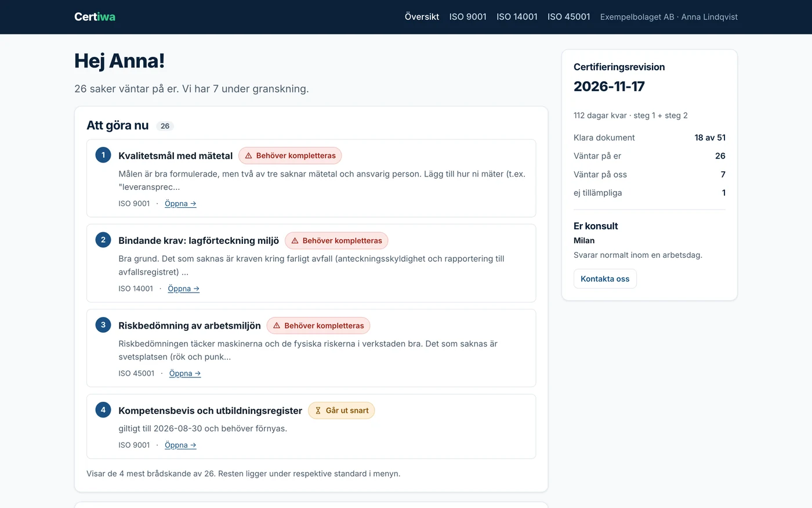812x508 pixels.
Task: Click the number 2 circle on Bindande krav
Action: point(103,240)
